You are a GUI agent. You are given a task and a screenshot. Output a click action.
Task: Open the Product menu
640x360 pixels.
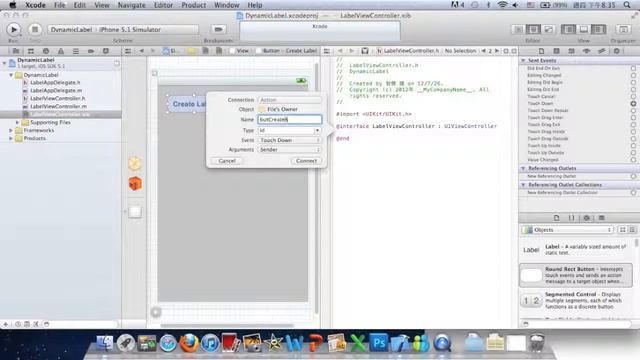(193, 5)
